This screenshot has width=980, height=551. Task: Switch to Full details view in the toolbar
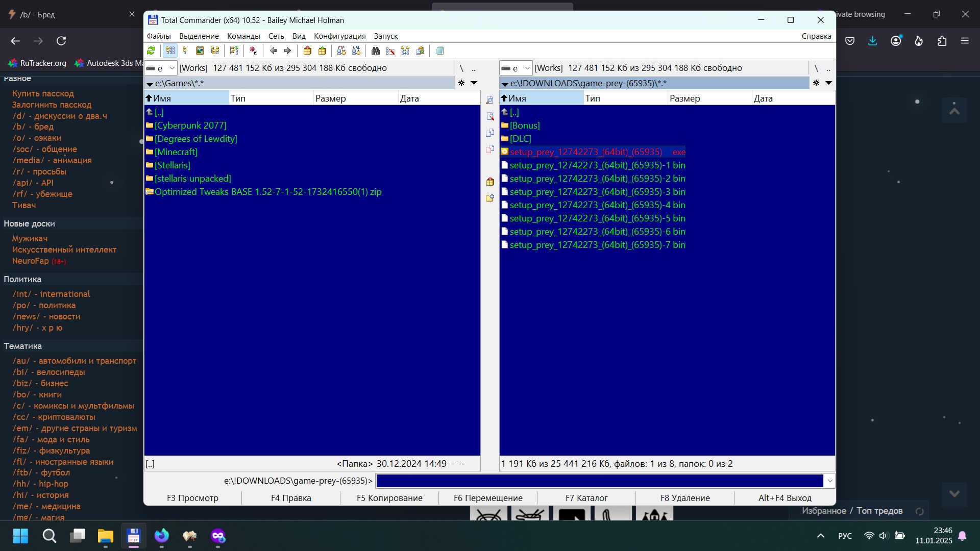pyautogui.click(x=185, y=51)
